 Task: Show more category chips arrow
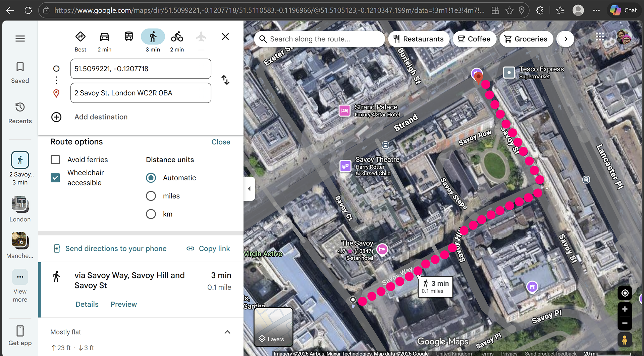click(x=566, y=39)
